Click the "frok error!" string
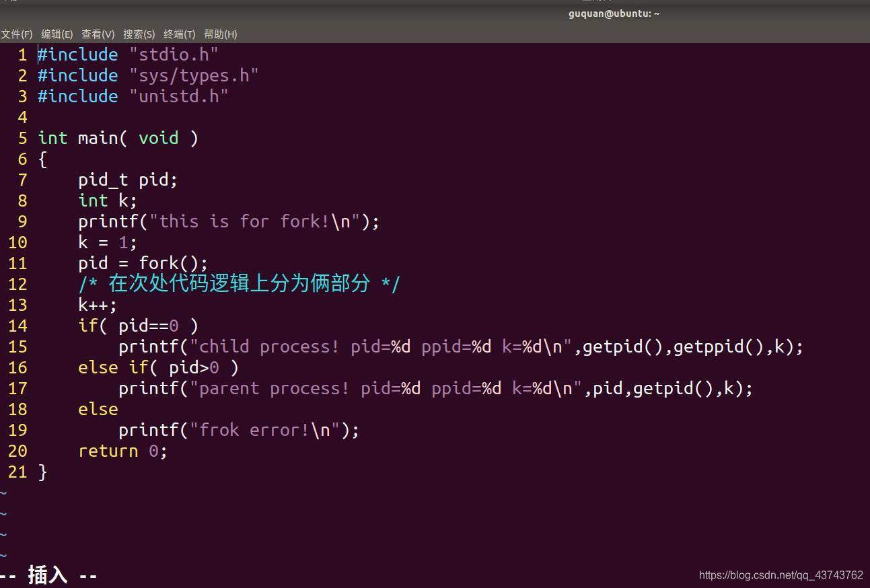The image size is (870, 588). tap(265, 430)
